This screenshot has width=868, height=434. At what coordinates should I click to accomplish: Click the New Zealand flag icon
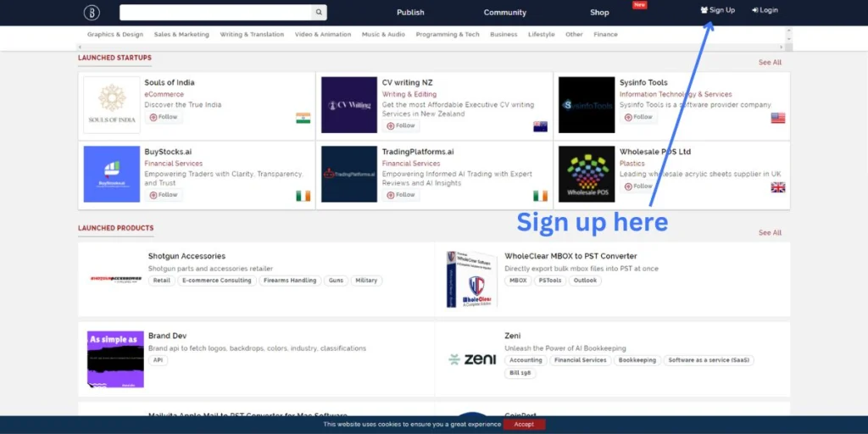coord(540,127)
